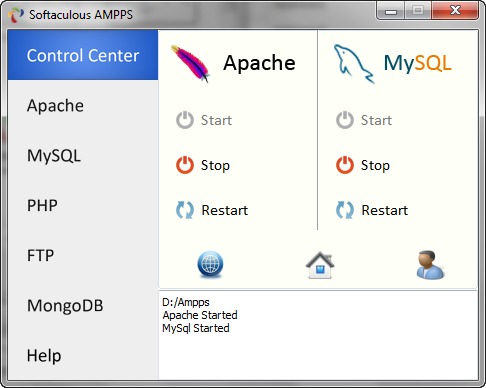
Task: Click the Apache heading text
Action: (259, 63)
